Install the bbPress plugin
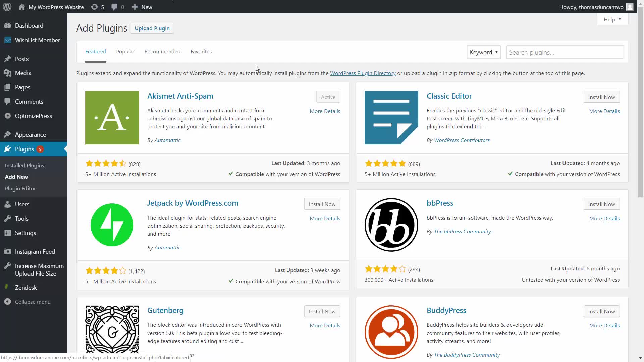This screenshot has width=644, height=362. [601, 204]
